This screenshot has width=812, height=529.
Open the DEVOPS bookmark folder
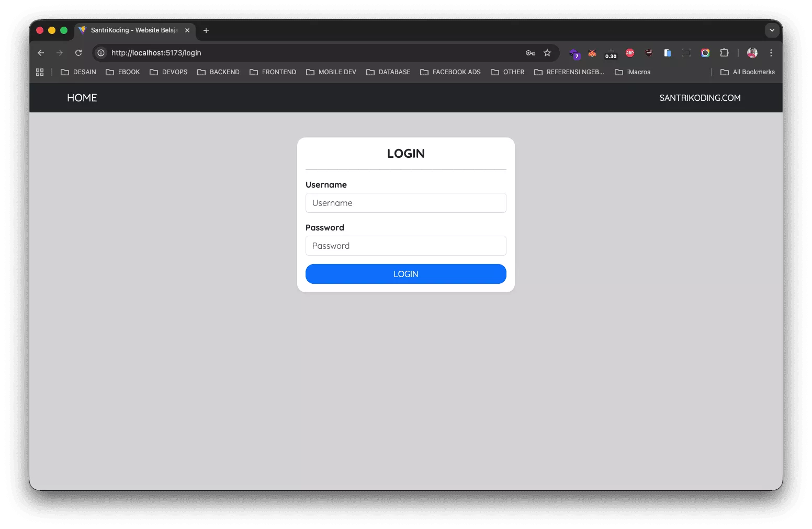[168, 72]
